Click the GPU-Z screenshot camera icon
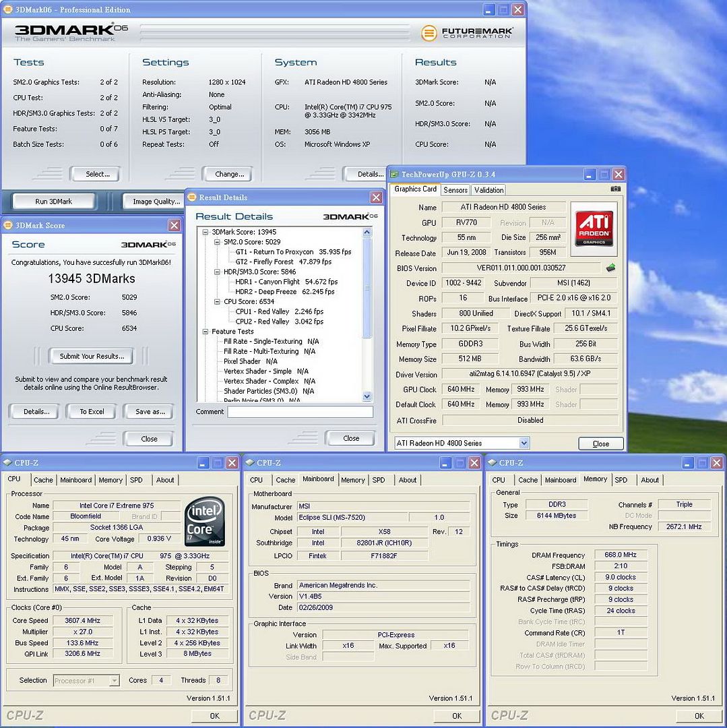The height and width of the screenshot is (728, 727). (615, 189)
